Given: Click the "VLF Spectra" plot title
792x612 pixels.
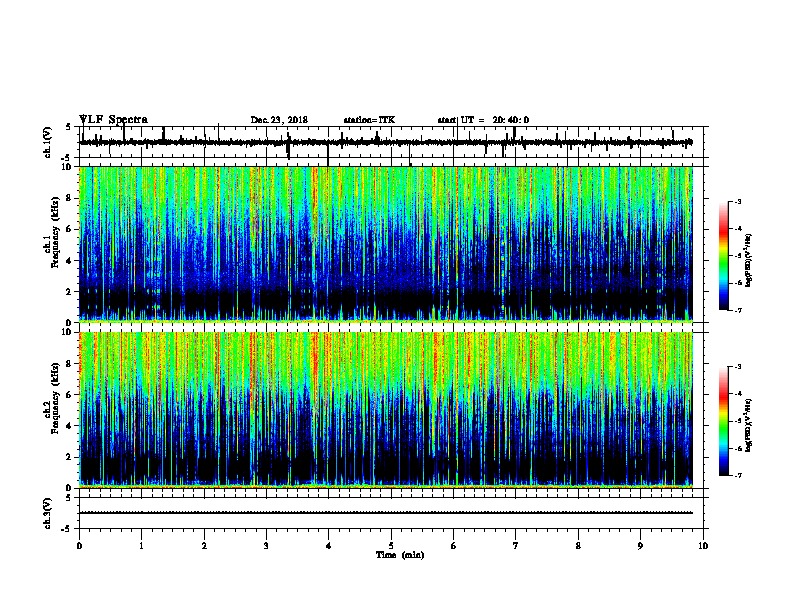Looking at the screenshot, I should tap(113, 120).
